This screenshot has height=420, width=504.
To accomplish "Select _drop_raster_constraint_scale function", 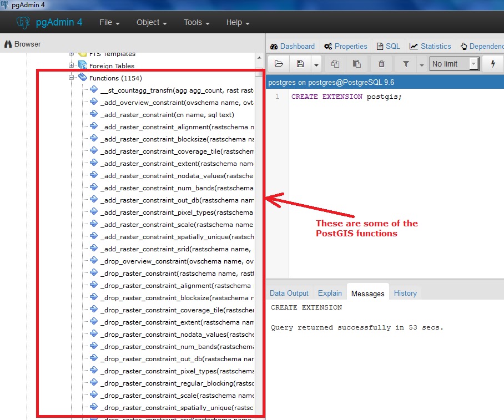I will tap(177, 396).
